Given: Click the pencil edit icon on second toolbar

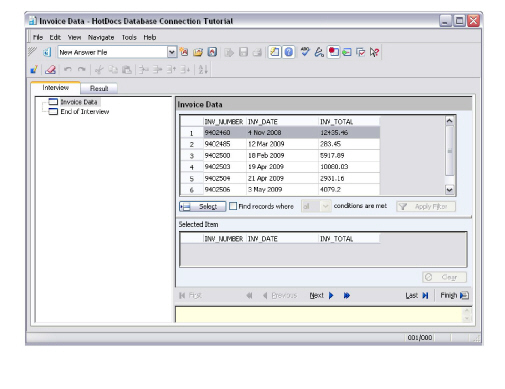Looking at the screenshot, I should pos(34,70).
